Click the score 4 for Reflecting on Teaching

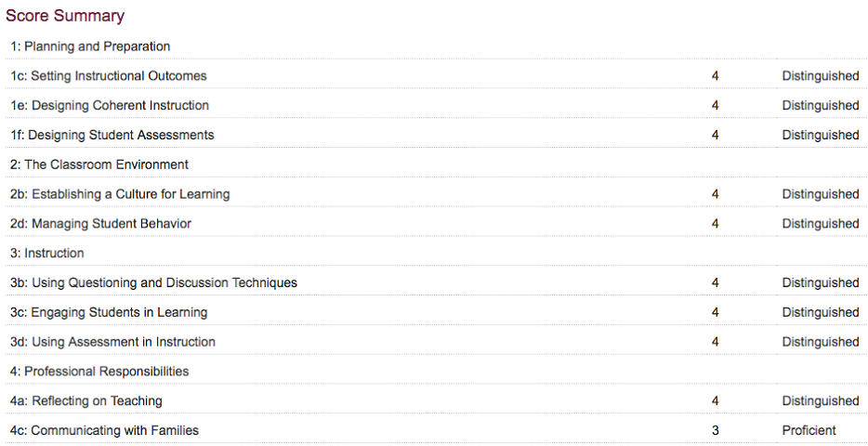tap(716, 400)
